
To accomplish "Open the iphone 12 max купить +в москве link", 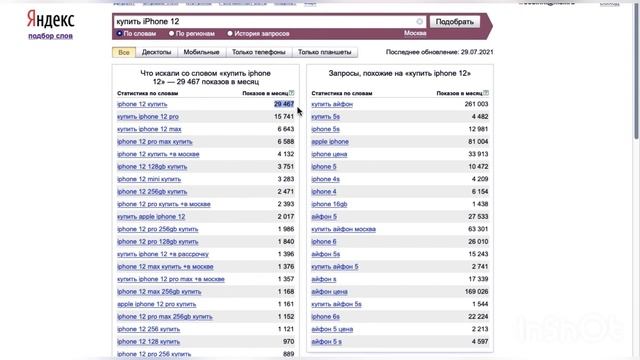I will pyautogui.click(x=165, y=267).
